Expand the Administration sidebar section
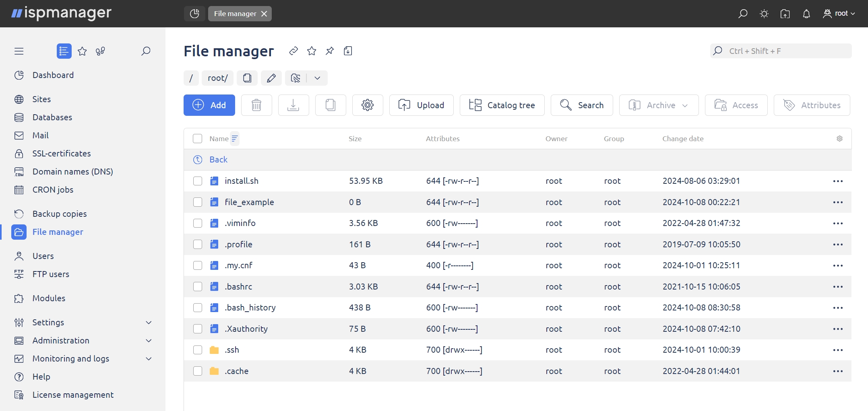The image size is (868, 411). (149, 341)
